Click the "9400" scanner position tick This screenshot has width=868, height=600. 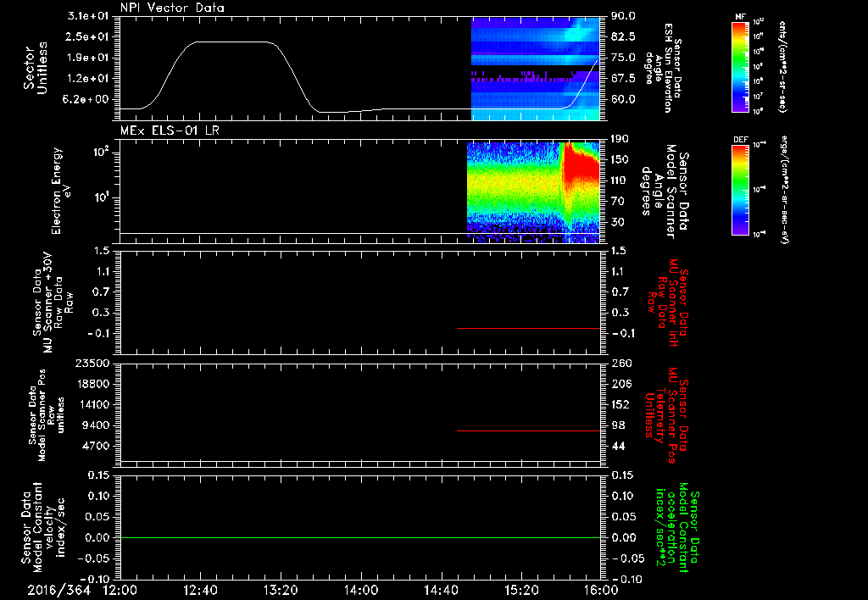tap(97, 425)
